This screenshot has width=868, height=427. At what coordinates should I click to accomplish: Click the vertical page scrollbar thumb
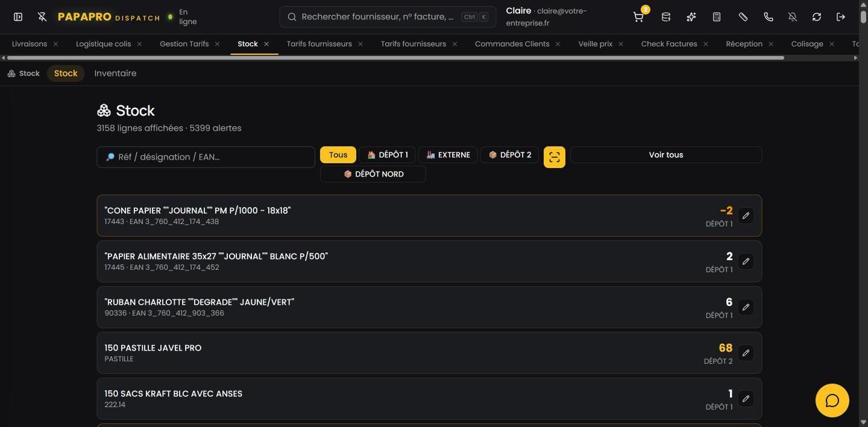coord(863,17)
